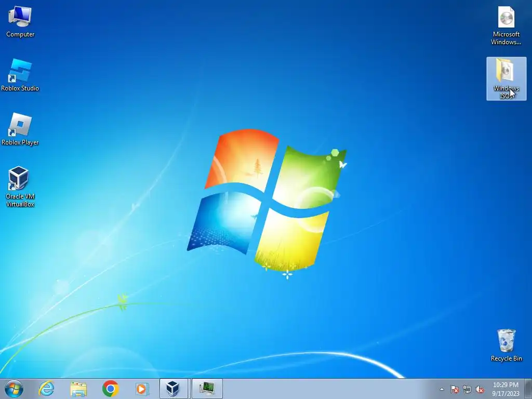
Task: Open the Windows Start menu orb
Action: pos(14,389)
